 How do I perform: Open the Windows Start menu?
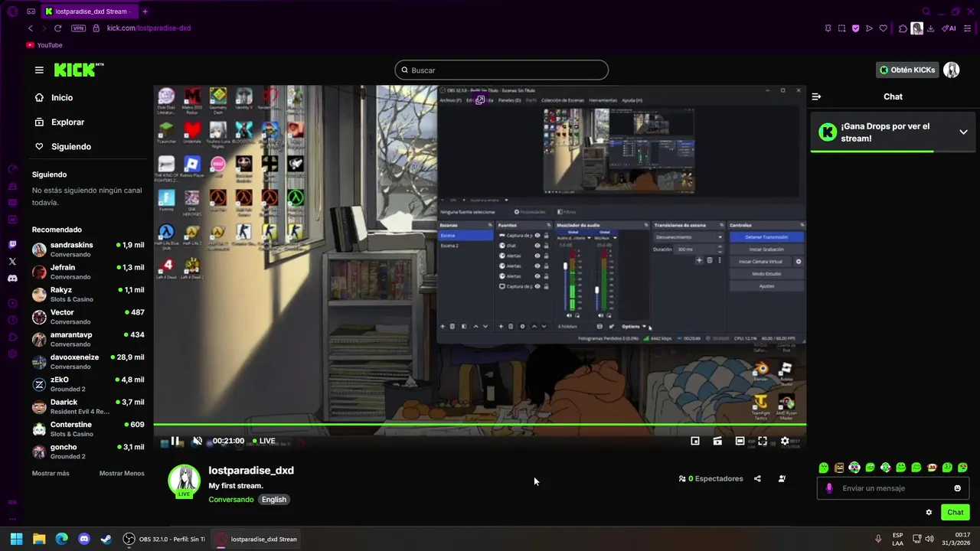coord(16,539)
